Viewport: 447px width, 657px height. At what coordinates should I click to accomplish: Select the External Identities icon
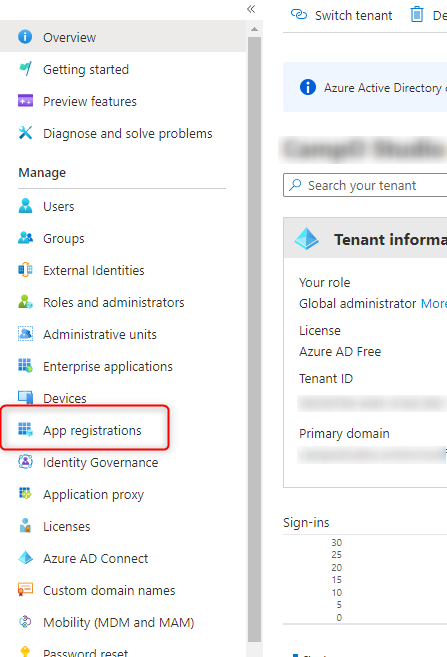[x=26, y=270]
